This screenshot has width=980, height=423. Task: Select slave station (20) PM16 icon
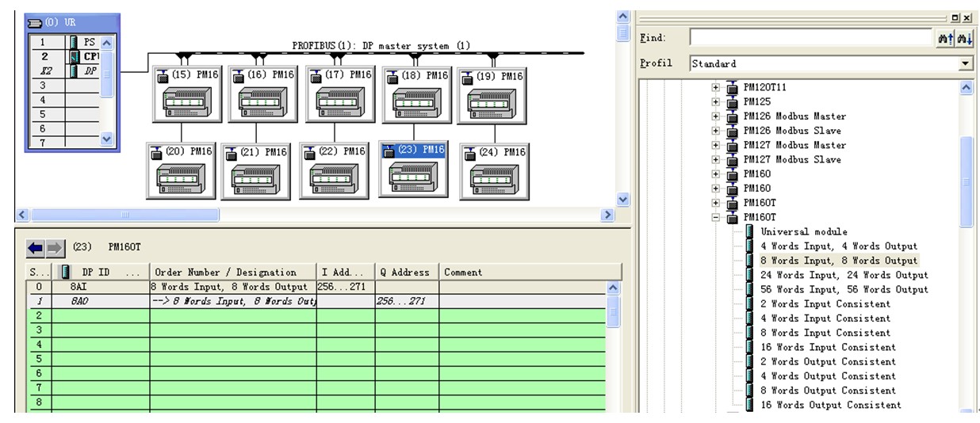click(x=182, y=171)
